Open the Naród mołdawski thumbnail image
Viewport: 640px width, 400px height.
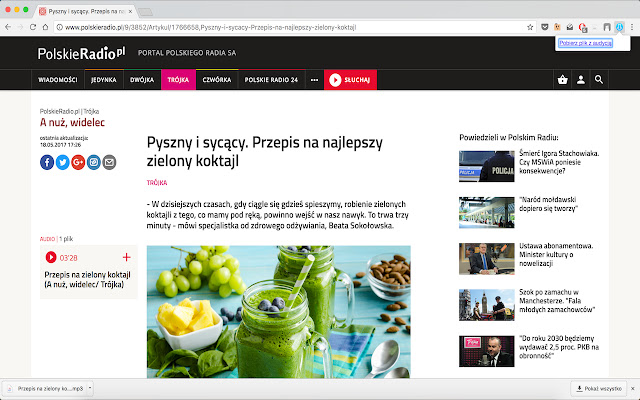(487, 212)
